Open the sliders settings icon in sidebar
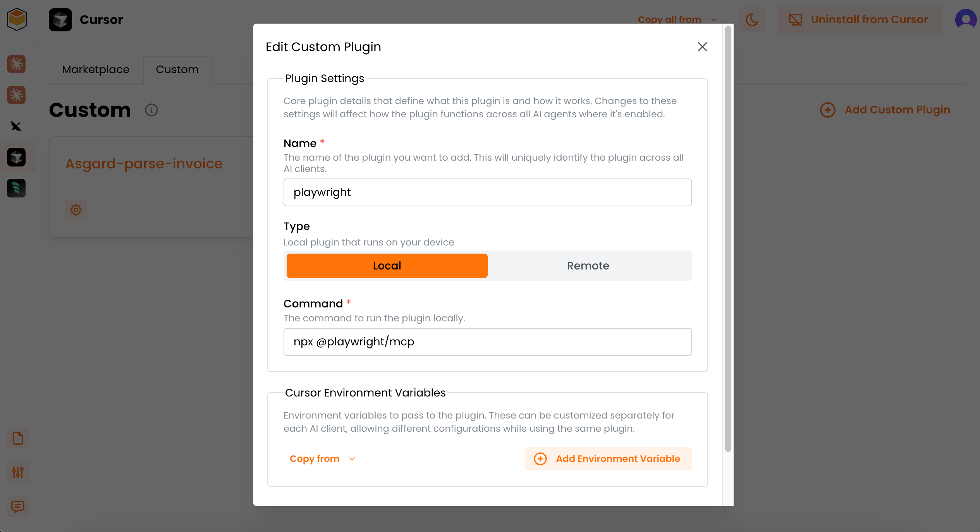 pos(18,472)
